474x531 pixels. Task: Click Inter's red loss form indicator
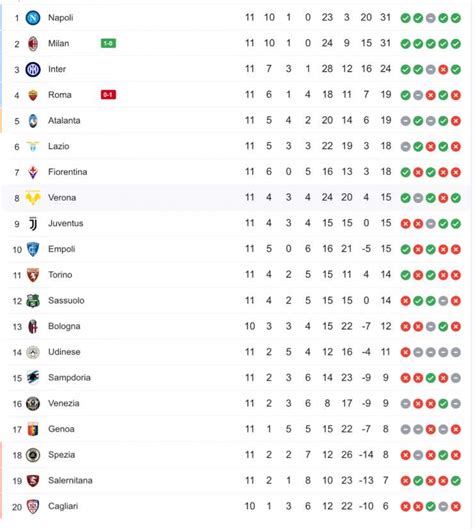443,69
